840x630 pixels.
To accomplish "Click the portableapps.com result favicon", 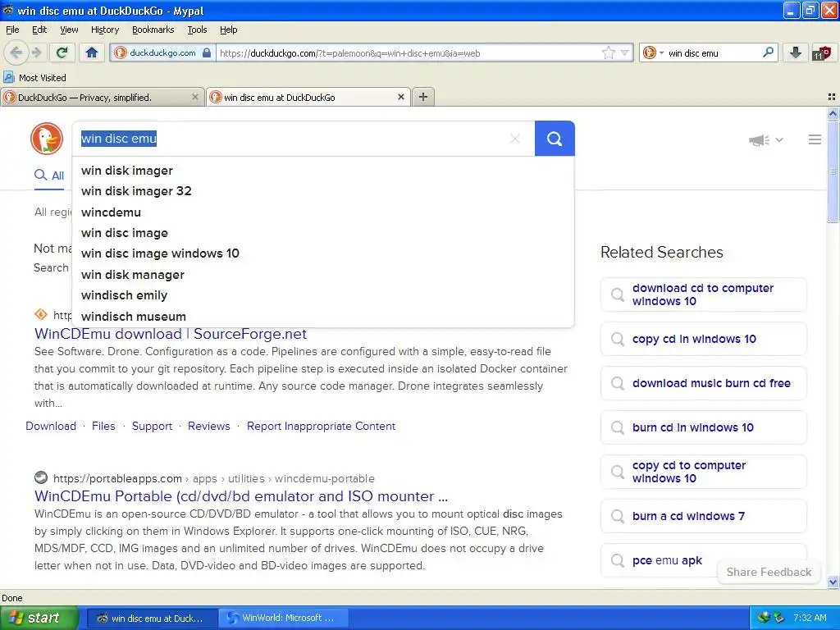I will 41,477.
